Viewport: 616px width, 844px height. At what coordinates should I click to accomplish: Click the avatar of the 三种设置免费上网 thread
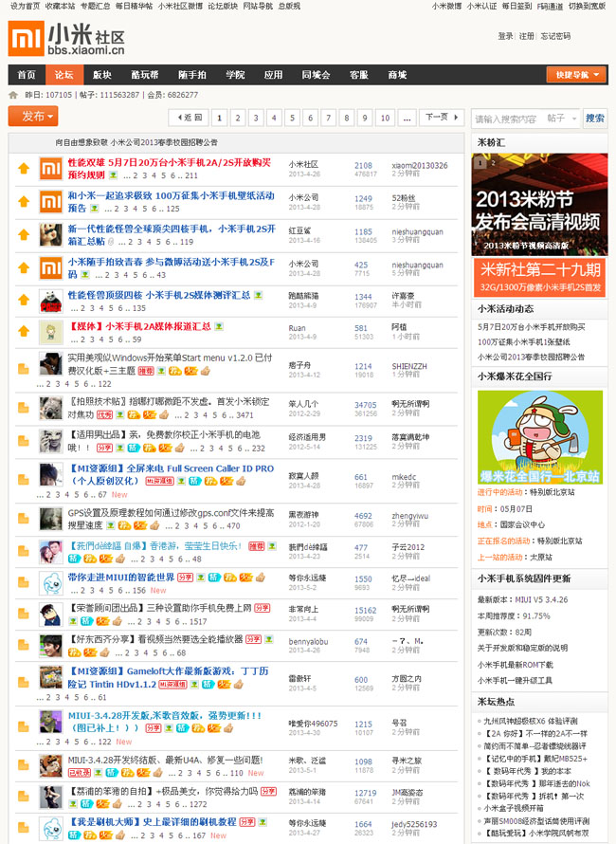[51, 615]
